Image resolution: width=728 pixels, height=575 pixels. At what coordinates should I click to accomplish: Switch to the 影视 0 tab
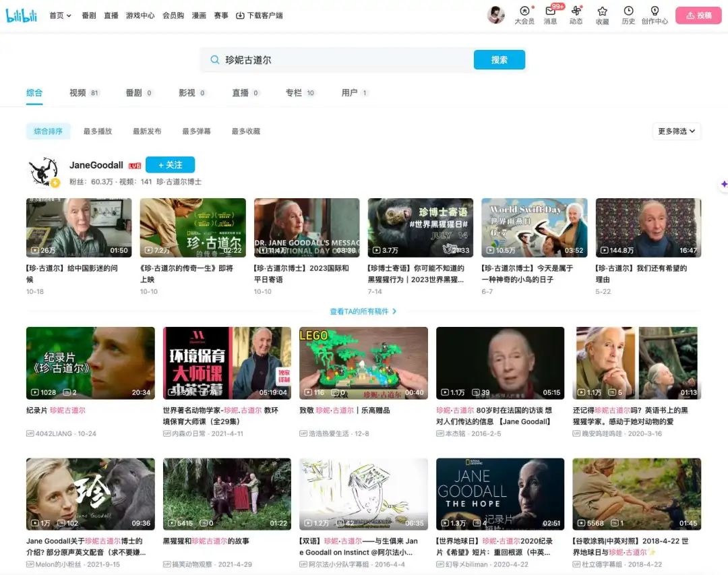pyautogui.click(x=192, y=93)
